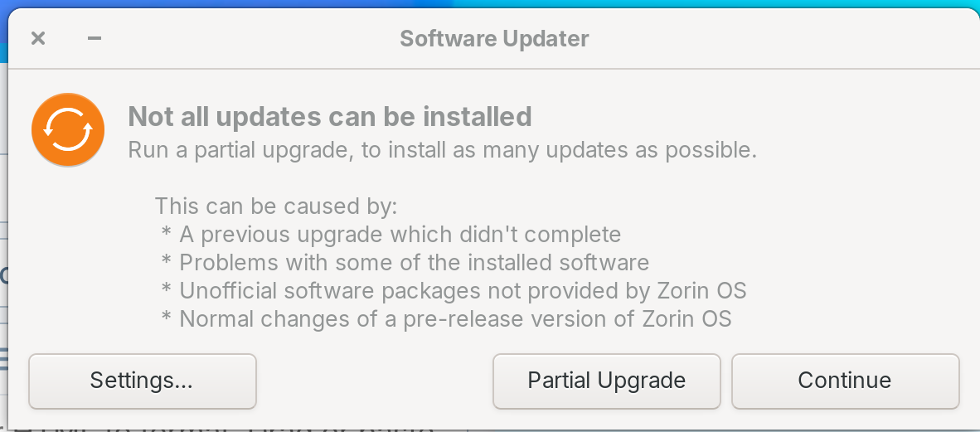This screenshot has height=432, width=980.
Task: Select the 'Not all updates can be installed' heading
Action: [330, 117]
